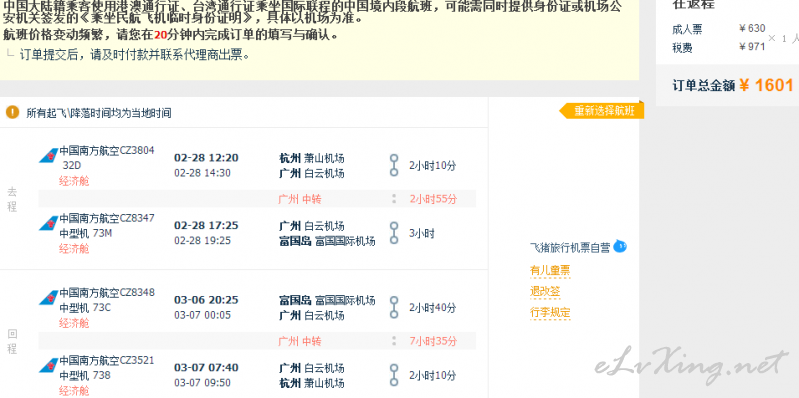
Task: Click 杭州 萧山机场 arrival on CZ3521
Action: click(312, 383)
